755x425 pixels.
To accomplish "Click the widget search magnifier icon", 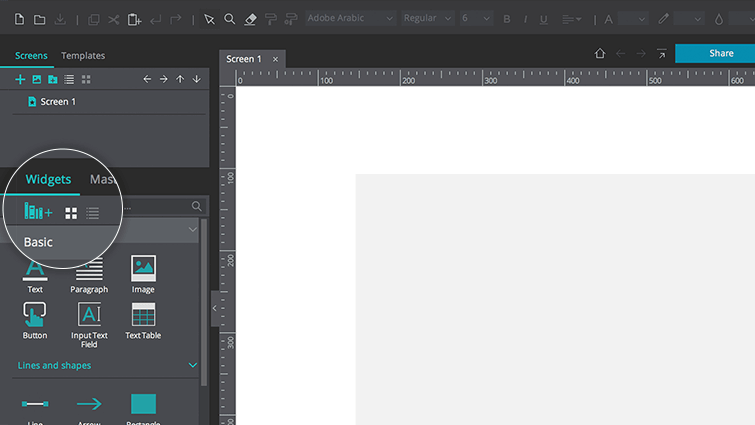I will pos(196,206).
